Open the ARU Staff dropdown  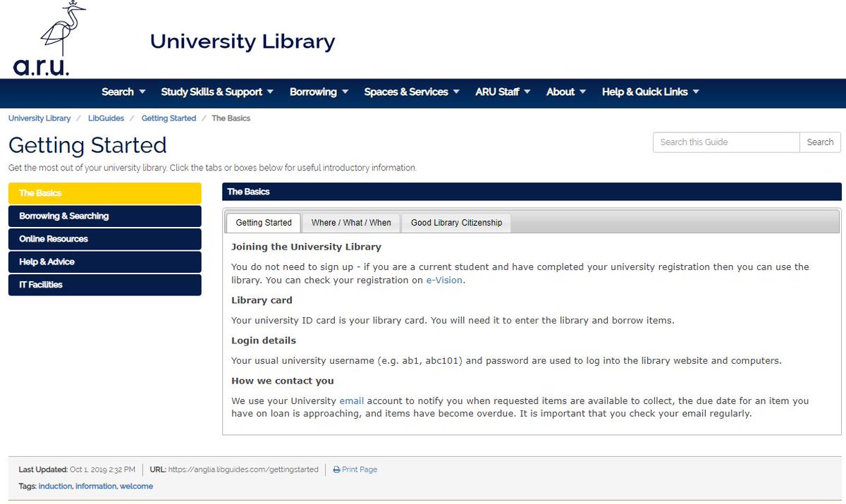(503, 92)
